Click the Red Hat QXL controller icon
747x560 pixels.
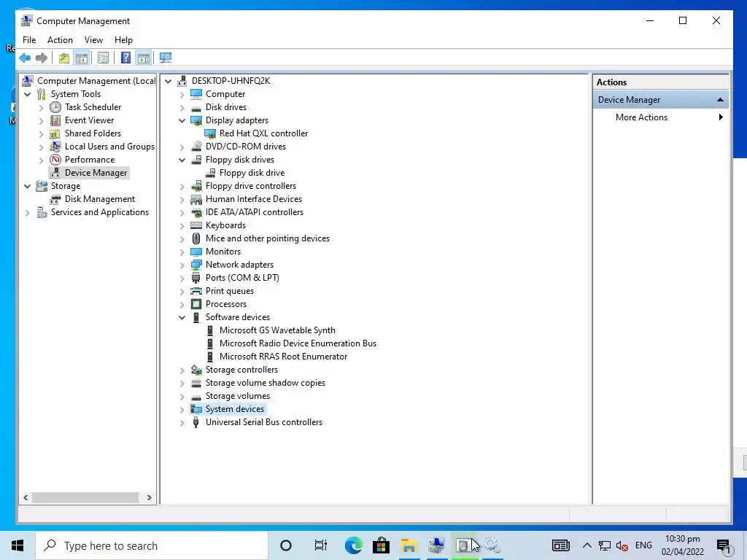(x=209, y=134)
